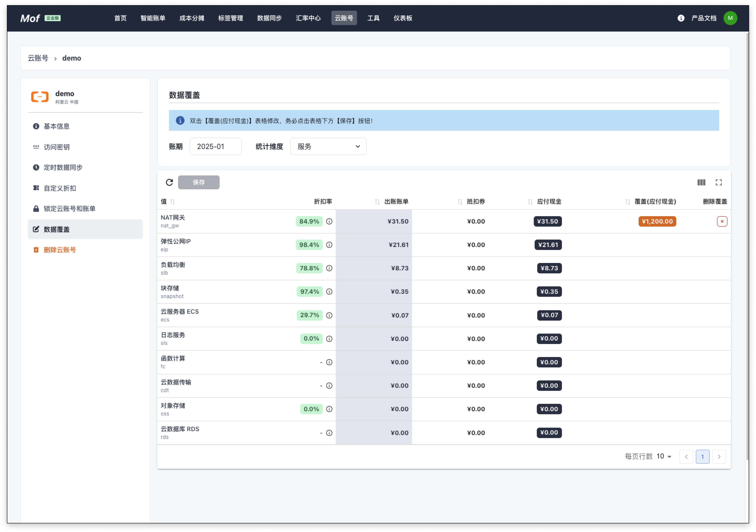Open the user avatar M menu
756x532 pixels.
tap(730, 18)
